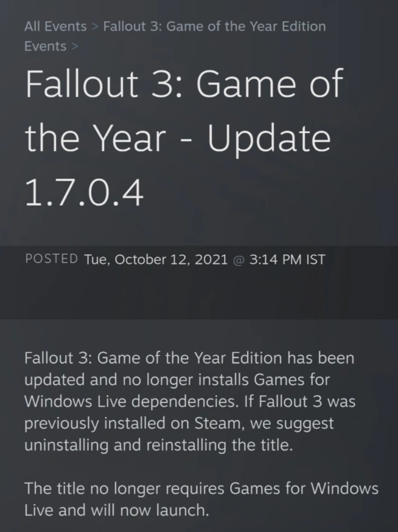Click the chevron after the Events breadcrumb
Screen dimensions: 398x532
click(x=75, y=46)
